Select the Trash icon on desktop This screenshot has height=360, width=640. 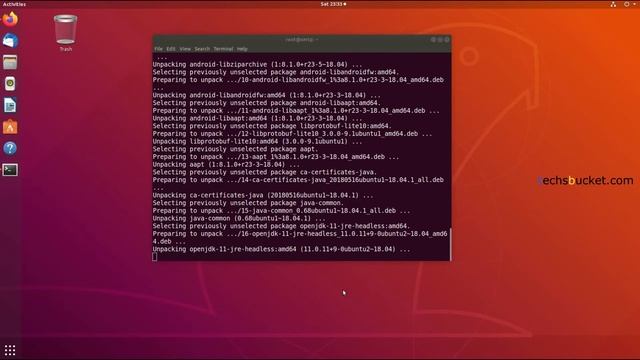point(65,33)
